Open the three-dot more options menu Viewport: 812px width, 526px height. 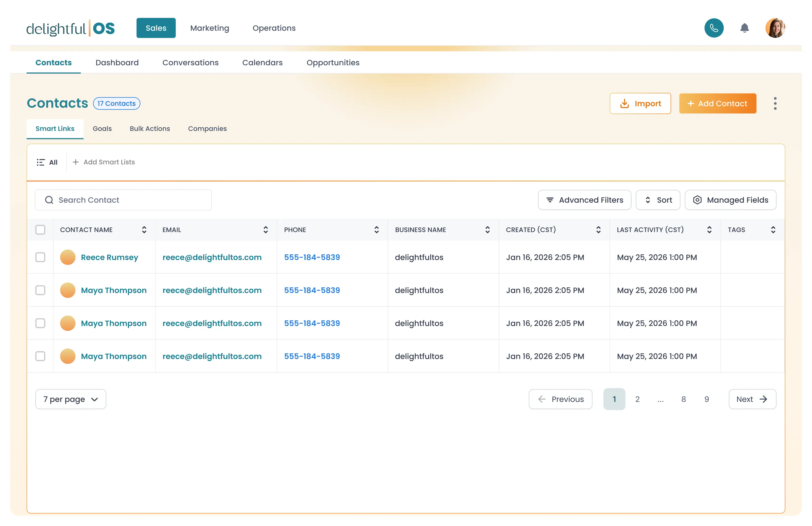(775, 103)
